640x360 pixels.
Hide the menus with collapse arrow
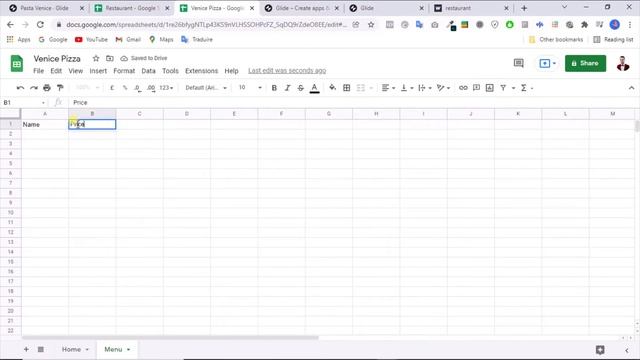(x=631, y=88)
